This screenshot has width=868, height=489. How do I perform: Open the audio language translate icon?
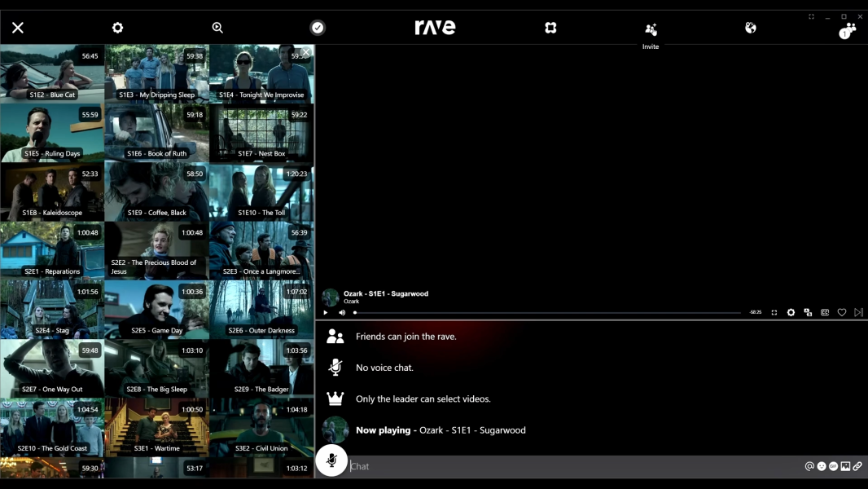[809, 312]
